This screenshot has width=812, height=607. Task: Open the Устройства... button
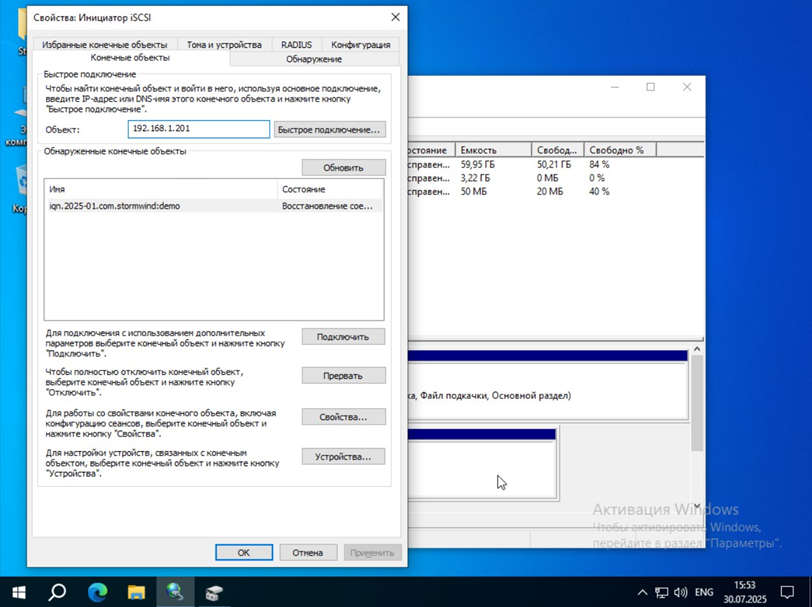[343, 457]
